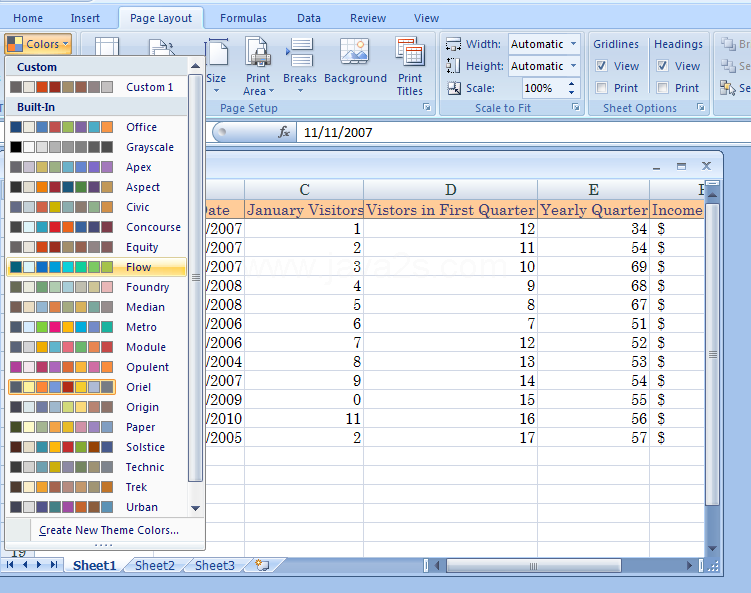Choose the Opulent color theme
This screenshot has height=593, width=751.
[98, 367]
